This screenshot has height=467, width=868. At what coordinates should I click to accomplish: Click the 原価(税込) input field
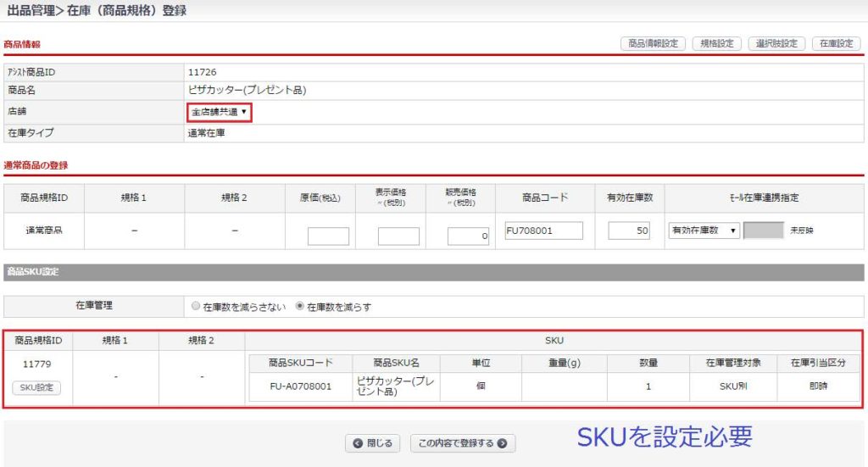328,236
